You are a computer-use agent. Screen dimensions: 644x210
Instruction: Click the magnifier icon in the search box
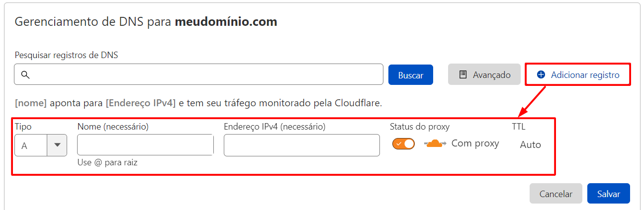point(25,74)
